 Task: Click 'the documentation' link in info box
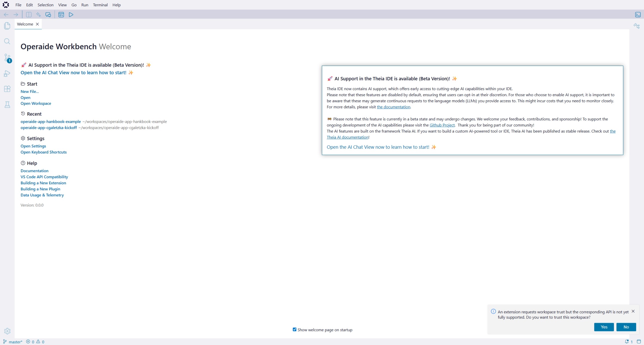coord(393,107)
